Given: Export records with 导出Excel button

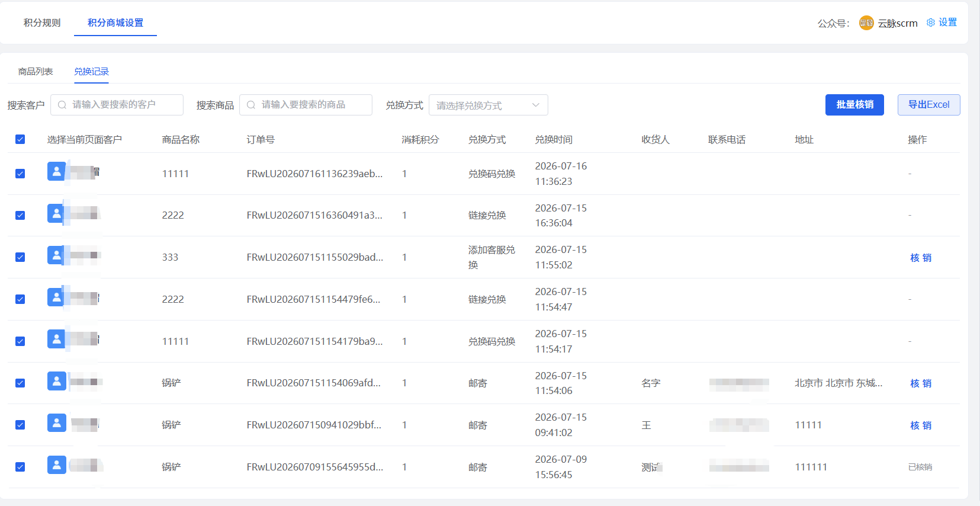Looking at the screenshot, I should point(928,105).
